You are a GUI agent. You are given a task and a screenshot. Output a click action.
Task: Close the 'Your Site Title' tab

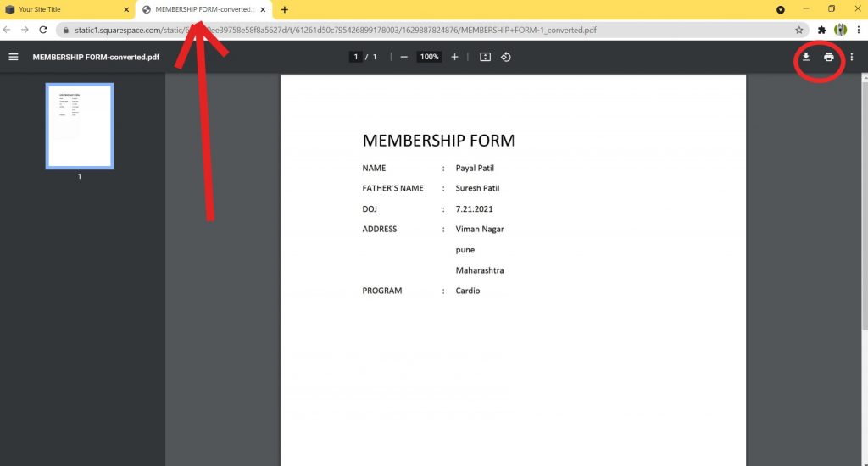pos(126,9)
